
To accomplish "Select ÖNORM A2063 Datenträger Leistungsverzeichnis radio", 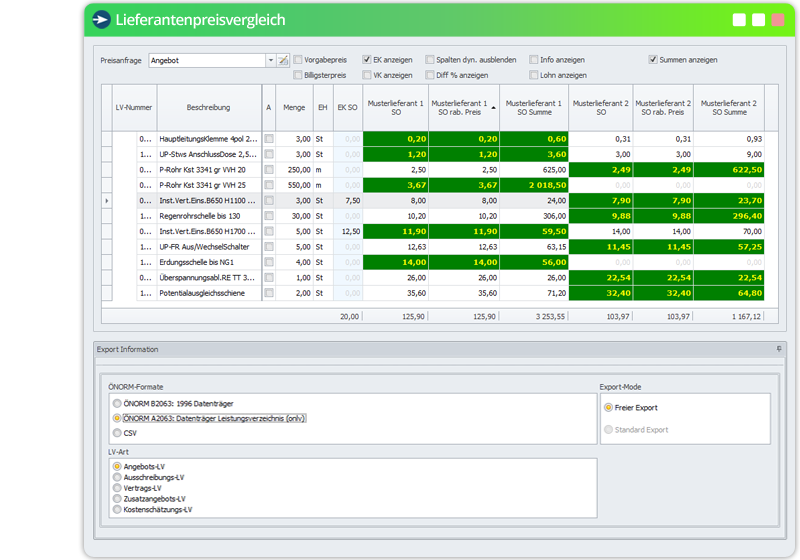I will [117, 418].
